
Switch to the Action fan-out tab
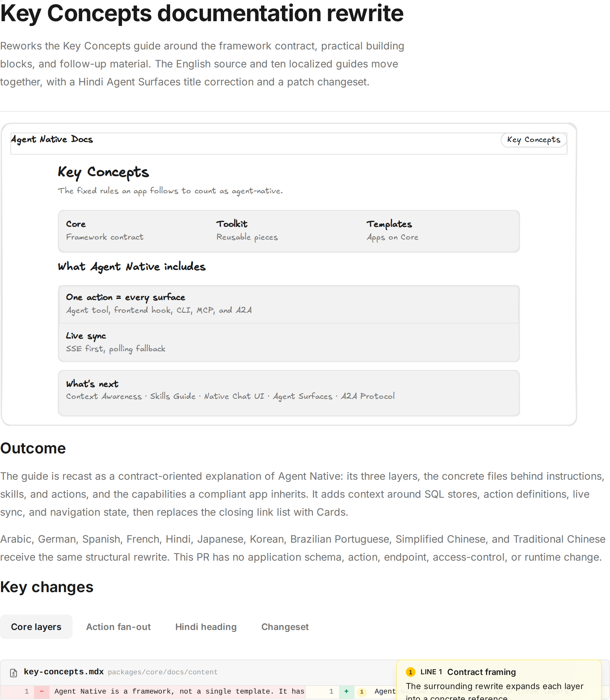[118, 627]
